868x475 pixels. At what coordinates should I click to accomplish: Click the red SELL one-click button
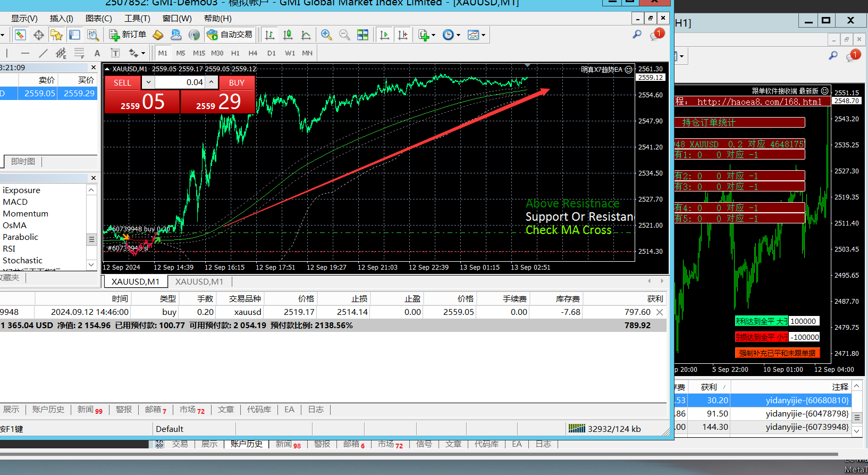[122, 83]
